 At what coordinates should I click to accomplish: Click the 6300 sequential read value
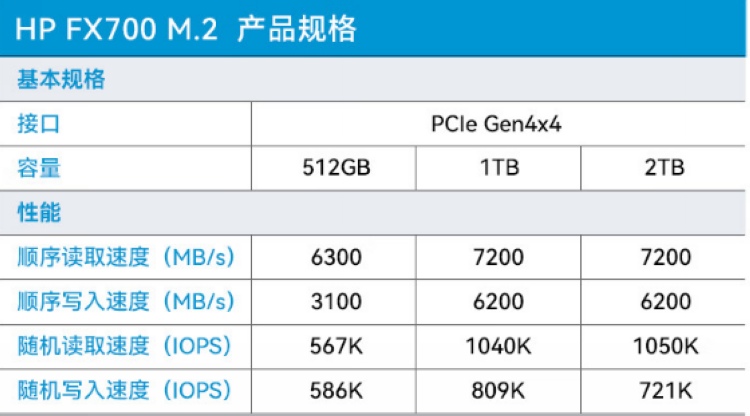click(336, 257)
